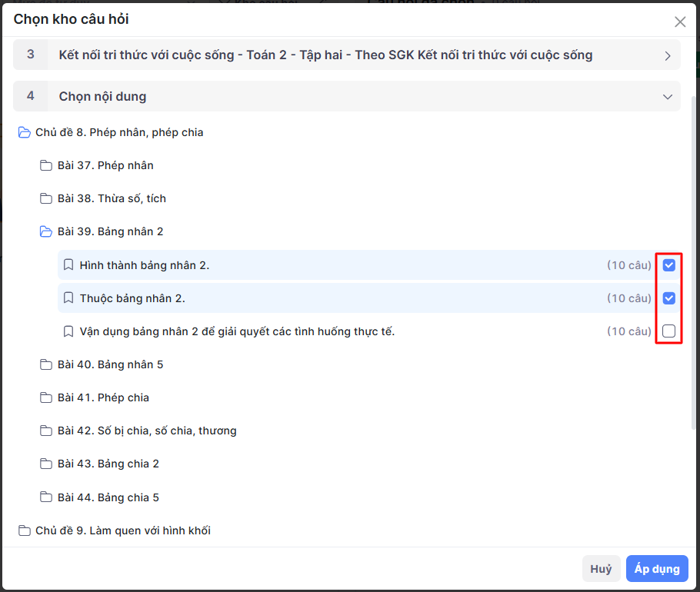Viewport: 700px width, 592px height.
Task: Click the folder icon beside Bài 40. Bảng nhân 5
Action: pyautogui.click(x=46, y=364)
